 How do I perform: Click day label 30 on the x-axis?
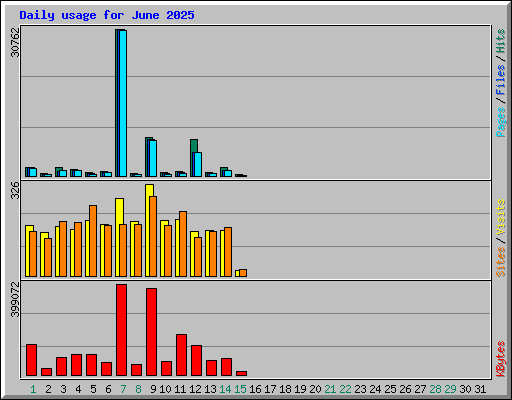coord(465,389)
